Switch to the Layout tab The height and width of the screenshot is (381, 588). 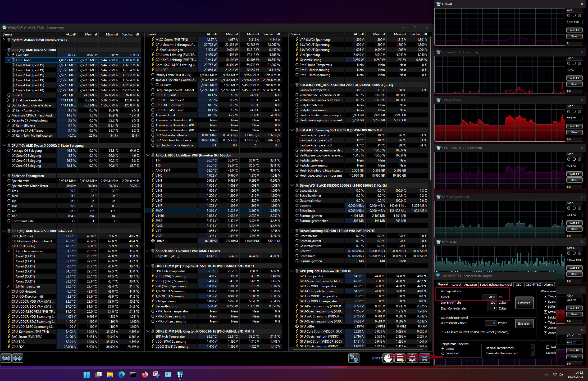pos(457,285)
